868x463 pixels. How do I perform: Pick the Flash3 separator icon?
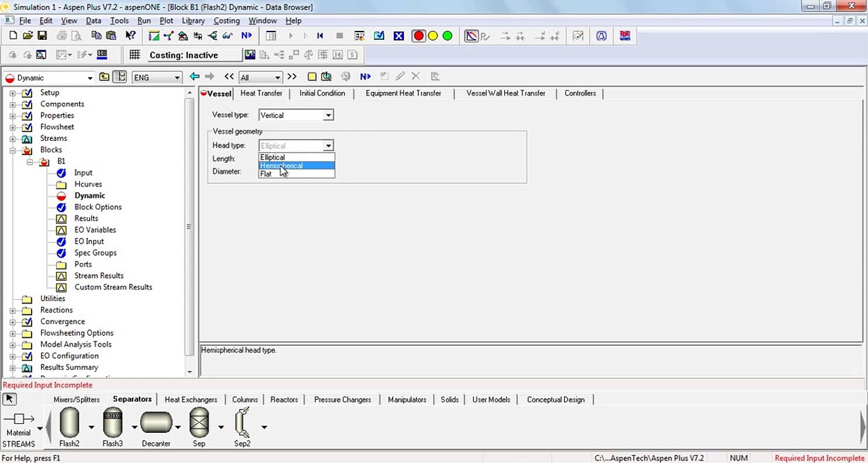[112, 422]
